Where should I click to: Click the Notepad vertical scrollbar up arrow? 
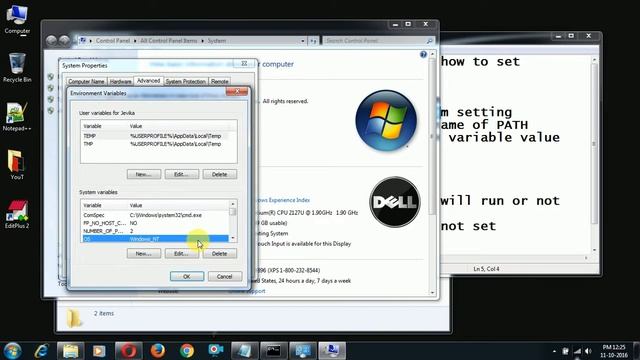click(594, 60)
